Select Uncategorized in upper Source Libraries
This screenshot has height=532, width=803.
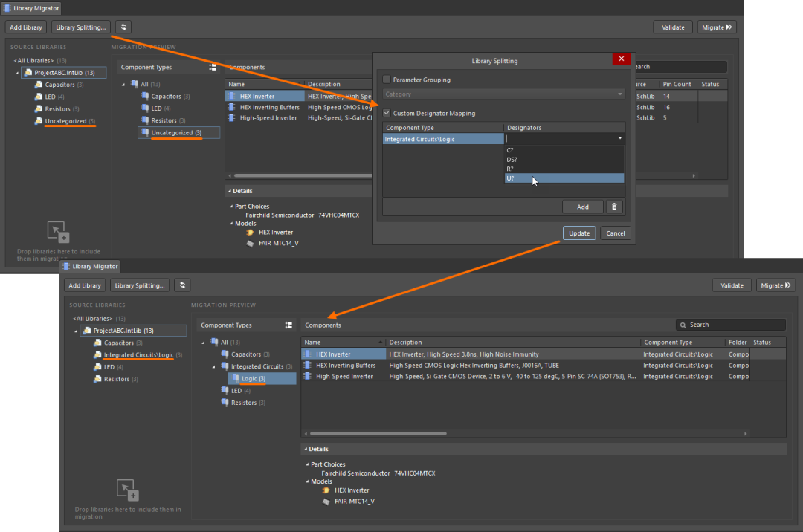coord(65,121)
